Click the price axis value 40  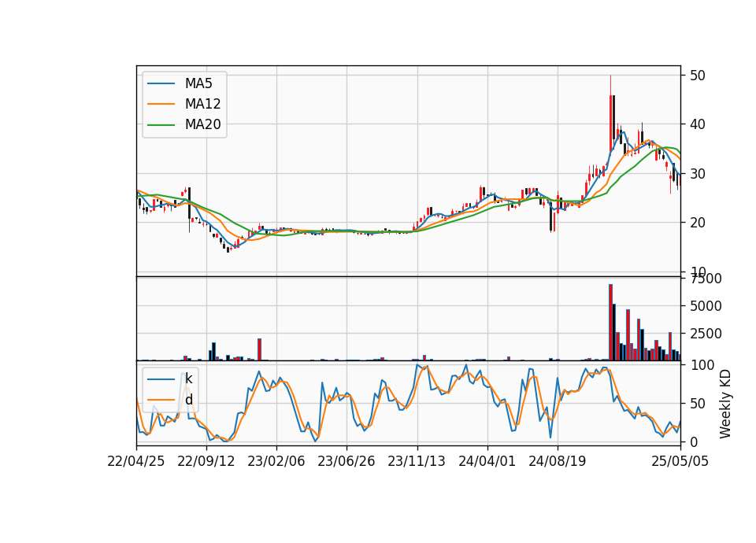tap(698, 124)
